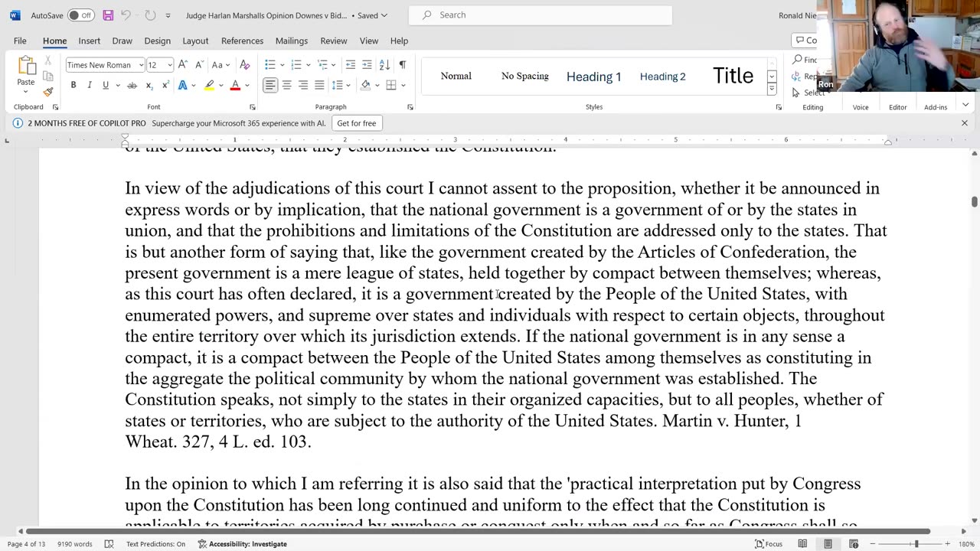Switch to Read Mode view icon
The image size is (980, 551).
[802, 544]
